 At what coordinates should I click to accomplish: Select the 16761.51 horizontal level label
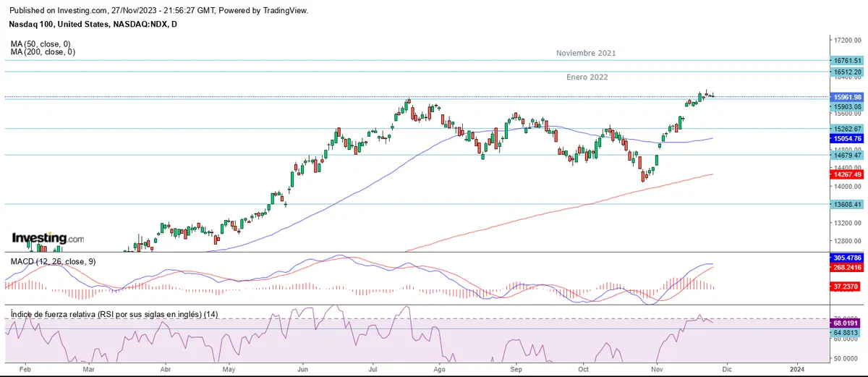coord(847,61)
